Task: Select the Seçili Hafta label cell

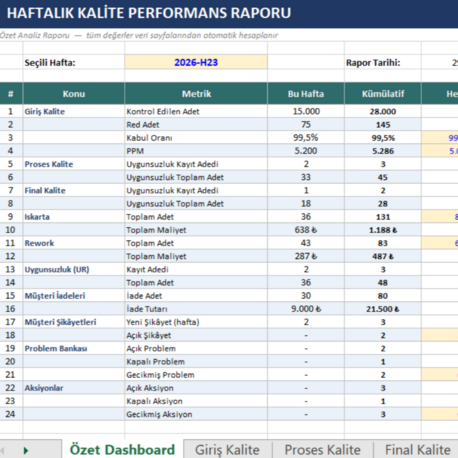Action: [74, 62]
